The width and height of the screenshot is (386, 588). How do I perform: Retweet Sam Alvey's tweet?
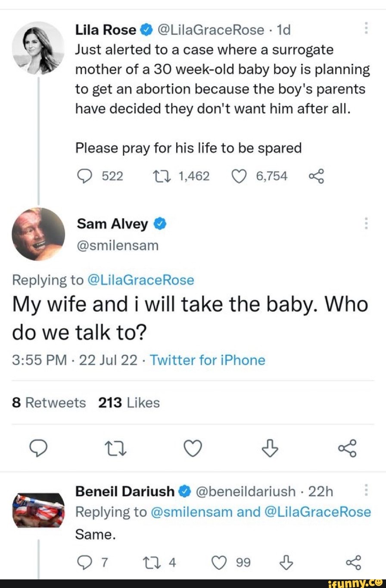tap(115, 449)
